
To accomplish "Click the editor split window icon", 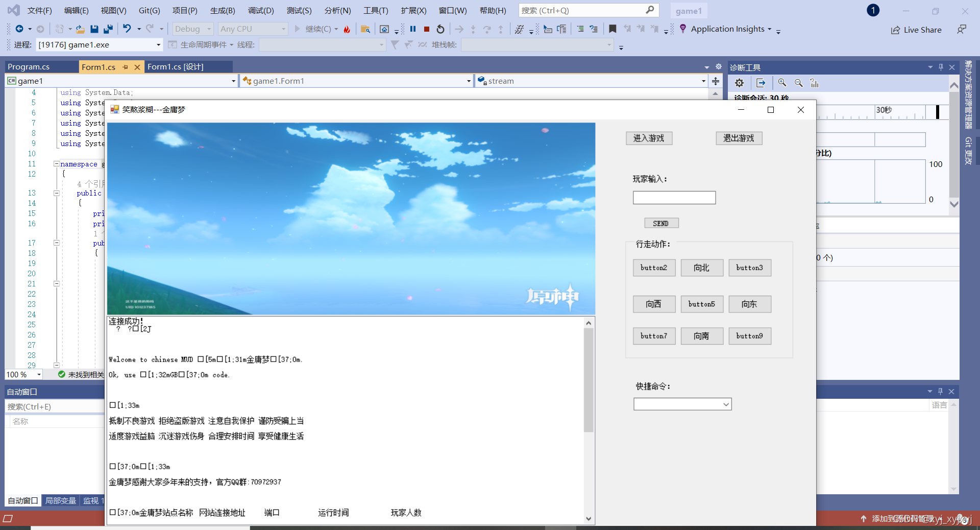I will 716,81.
